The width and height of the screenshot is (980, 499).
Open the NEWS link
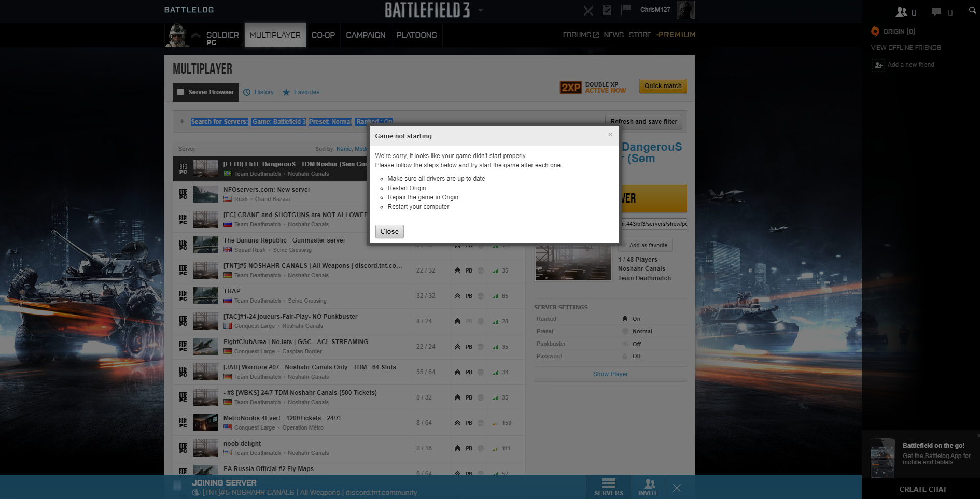[x=613, y=35]
